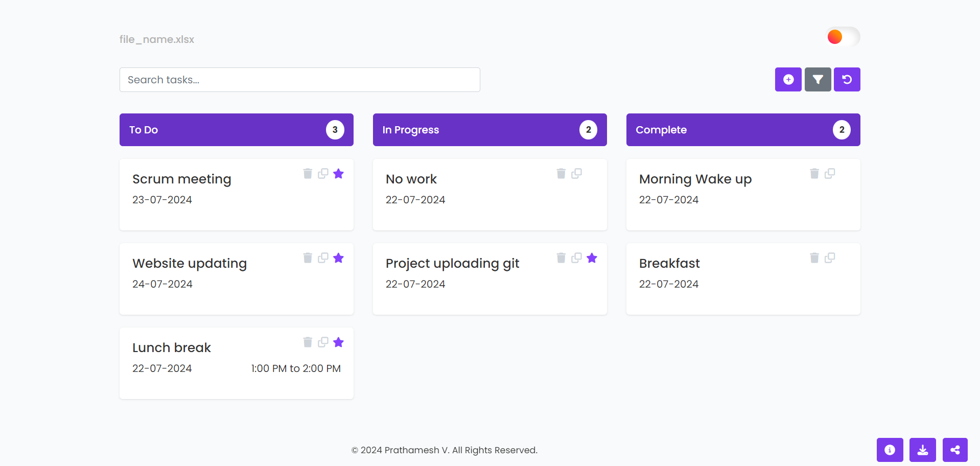Click the Complete column header
The image size is (980, 466).
743,130
